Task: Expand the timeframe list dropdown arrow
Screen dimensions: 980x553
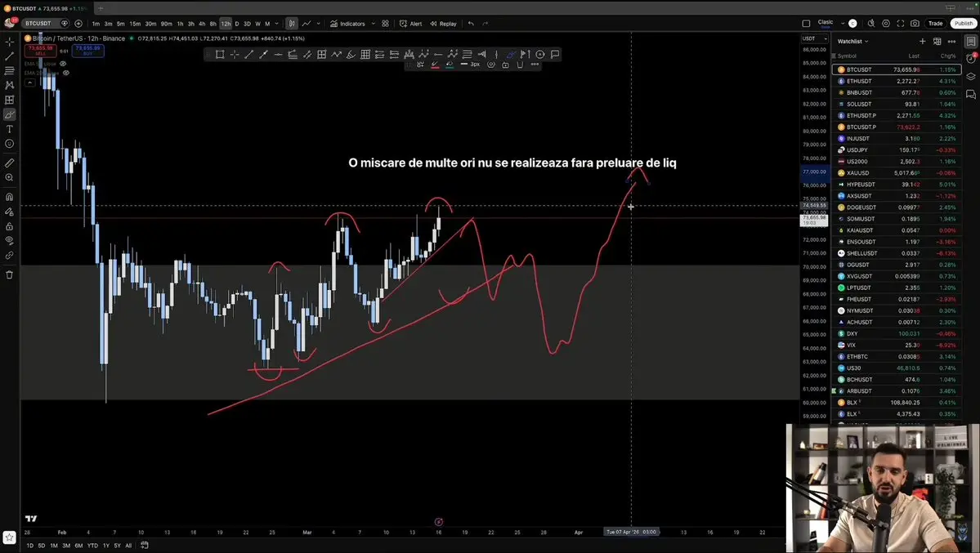Action: [277, 24]
